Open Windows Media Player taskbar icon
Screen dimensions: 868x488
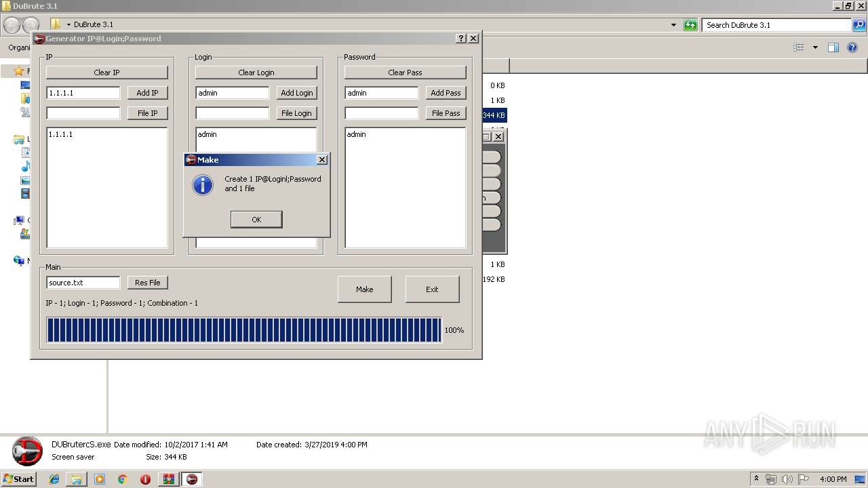(100, 479)
